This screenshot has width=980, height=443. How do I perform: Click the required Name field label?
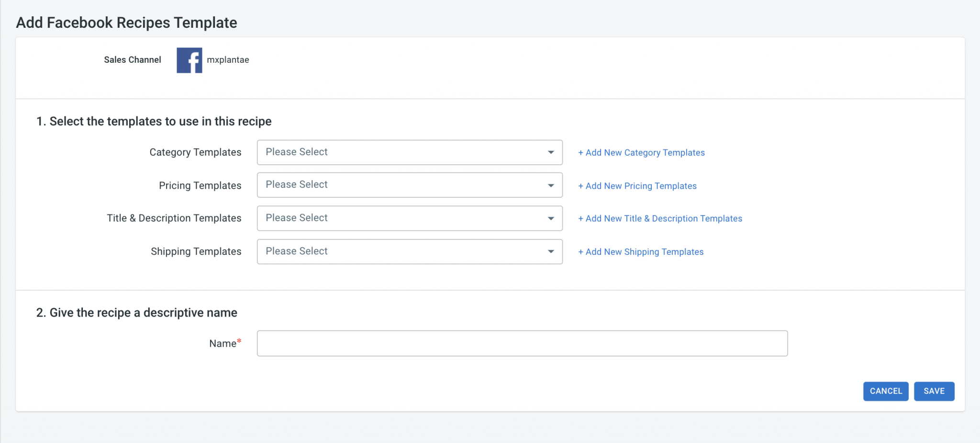tap(223, 343)
